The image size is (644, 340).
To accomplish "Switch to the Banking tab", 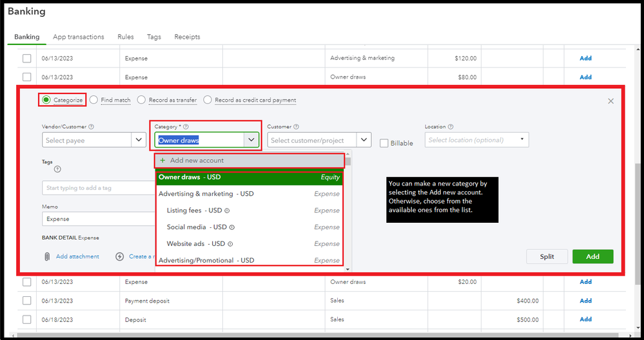I will click(26, 37).
